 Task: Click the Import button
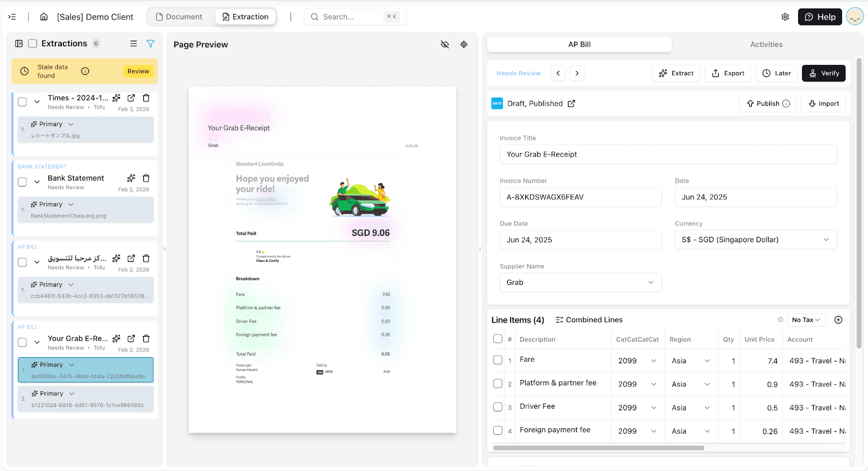pyautogui.click(x=824, y=104)
